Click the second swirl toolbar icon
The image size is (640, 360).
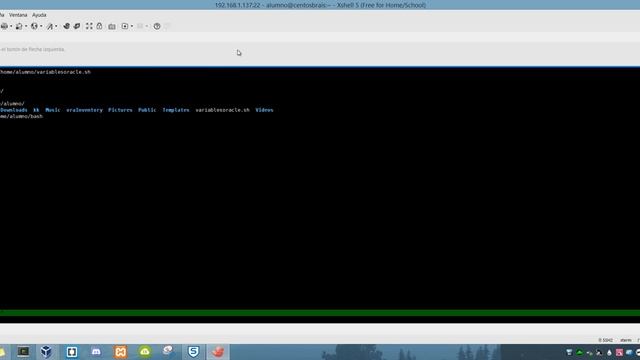[x=77, y=26]
